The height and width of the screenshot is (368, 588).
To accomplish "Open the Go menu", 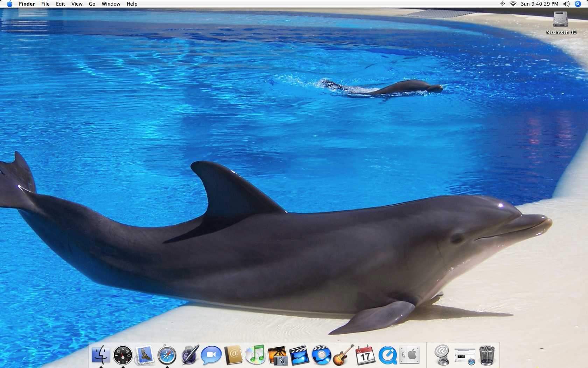I will (x=92, y=4).
